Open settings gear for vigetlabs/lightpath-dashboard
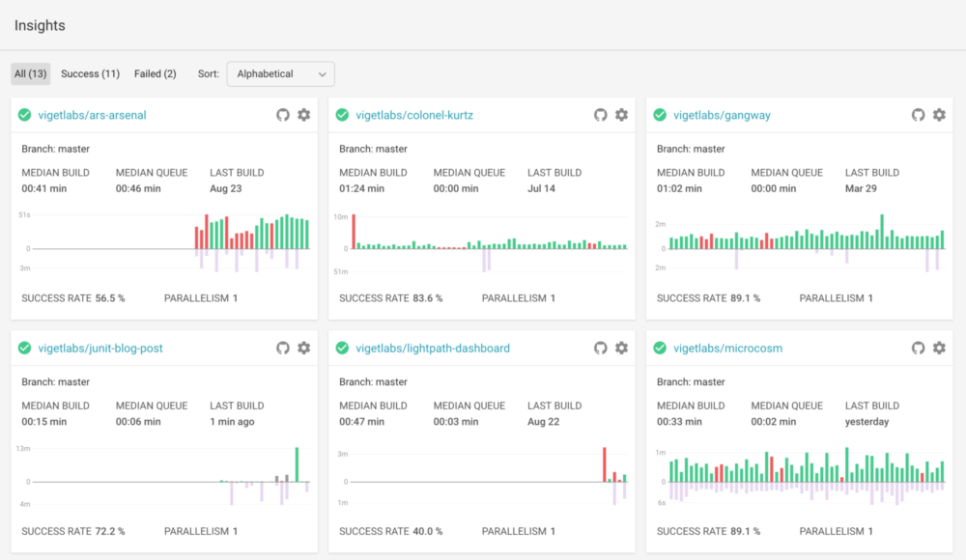Image resolution: width=966 pixels, height=560 pixels. 621,348
